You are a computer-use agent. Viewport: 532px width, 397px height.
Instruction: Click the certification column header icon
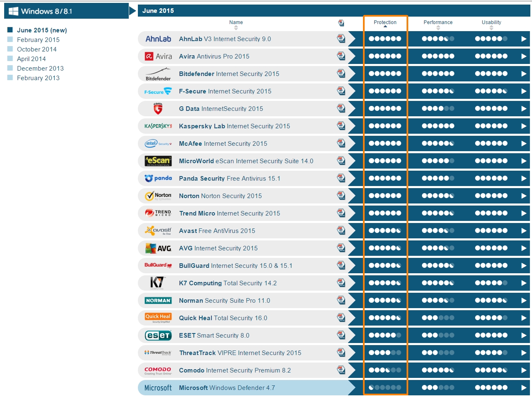(341, 23)
